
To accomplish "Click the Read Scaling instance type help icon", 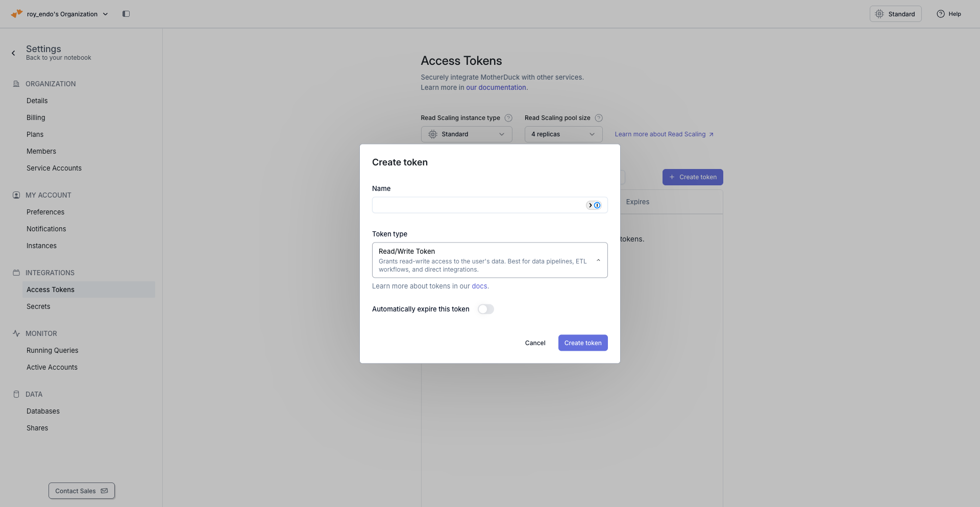I will tap(508, 117).
